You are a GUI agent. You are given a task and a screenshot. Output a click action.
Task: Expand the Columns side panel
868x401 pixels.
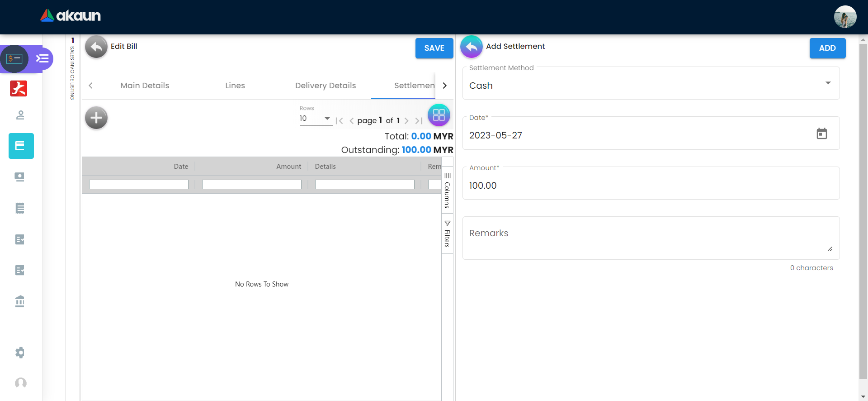click(x=447, y=190)
